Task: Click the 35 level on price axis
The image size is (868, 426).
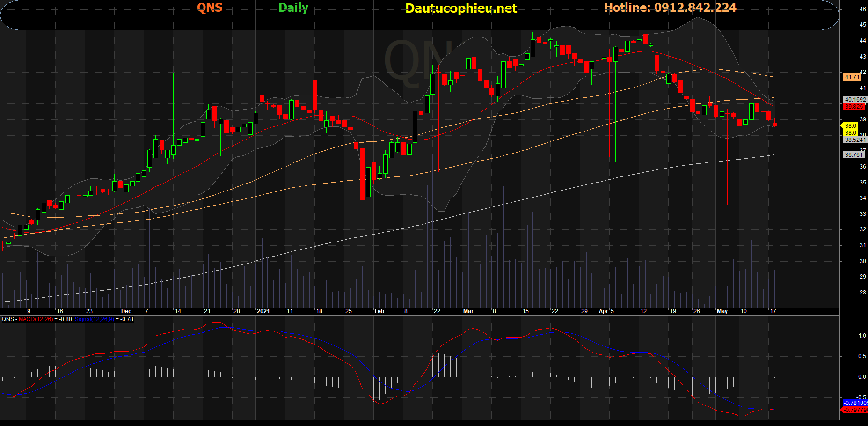Action: [x=862, y=183]
